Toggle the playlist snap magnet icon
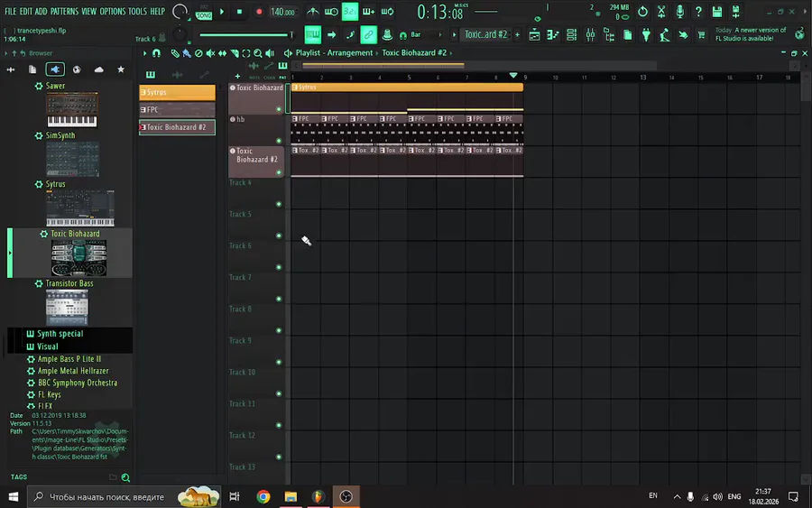This screenshot has height=508, width=812. tap(156, 53)
